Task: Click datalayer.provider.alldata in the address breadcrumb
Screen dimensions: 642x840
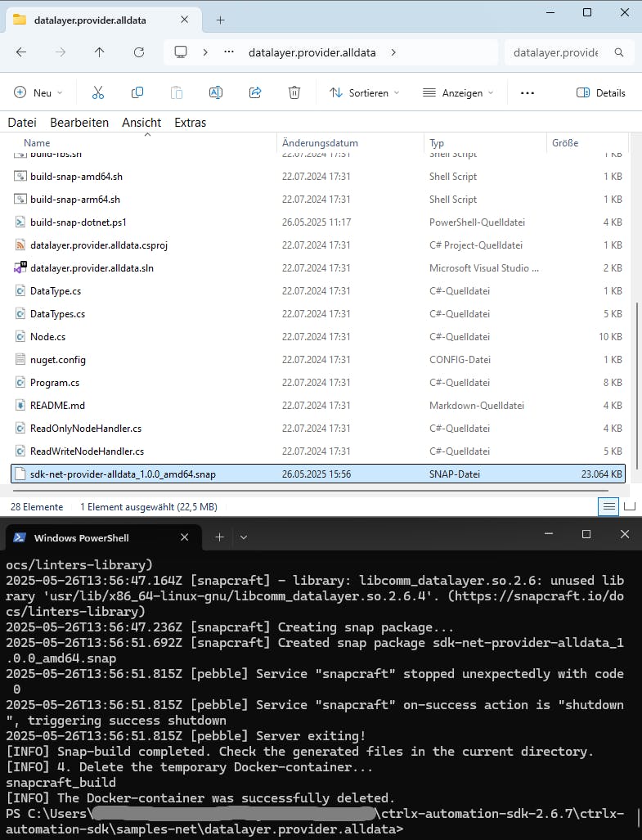Action: point(312,52)
